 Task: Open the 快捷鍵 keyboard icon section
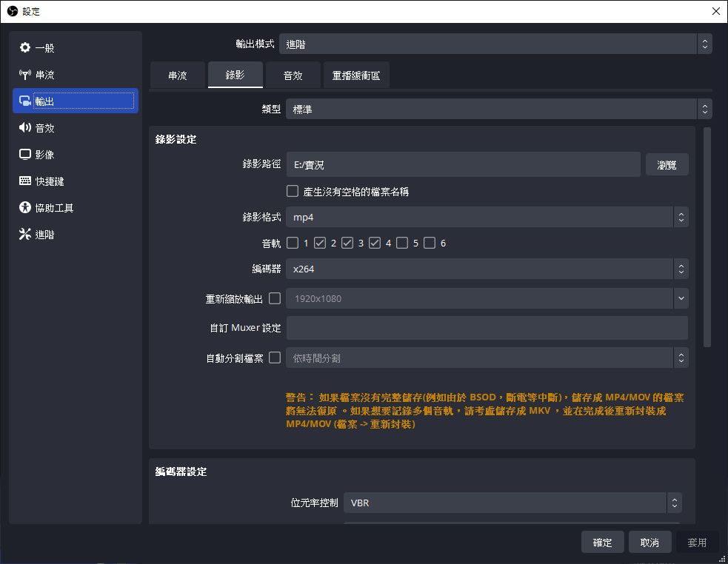25,181
